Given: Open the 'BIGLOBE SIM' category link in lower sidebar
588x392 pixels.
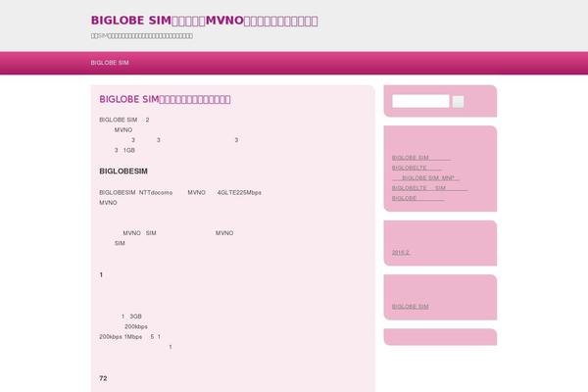Looking at the screenshot, I should tap(411, 307).
